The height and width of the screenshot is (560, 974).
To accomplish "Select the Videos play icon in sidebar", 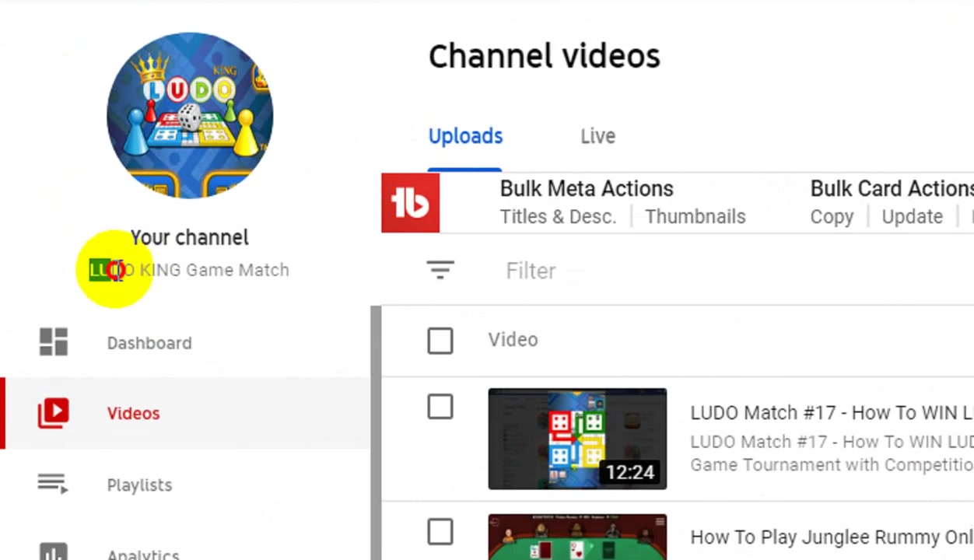I will [x=54, y=413].
